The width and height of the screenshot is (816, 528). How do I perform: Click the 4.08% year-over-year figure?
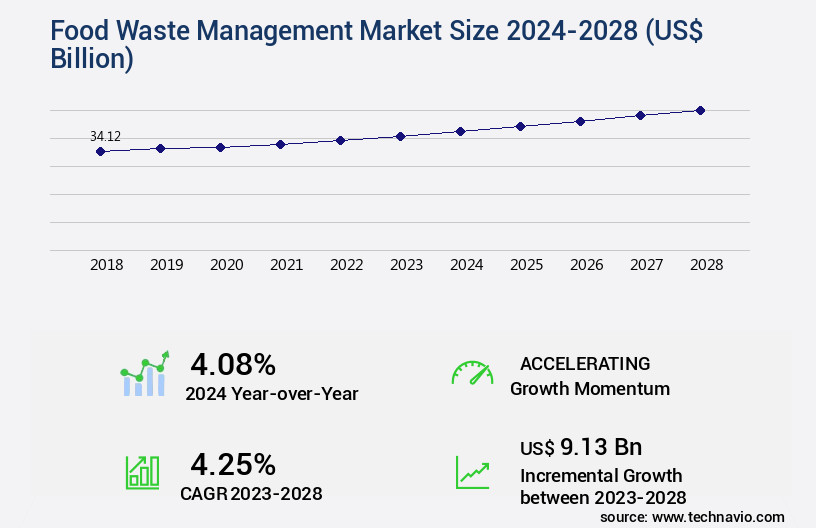coord(233,364)
